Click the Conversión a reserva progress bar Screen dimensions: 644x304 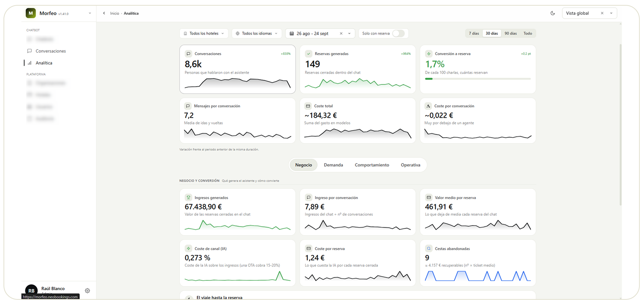[478, 79]
